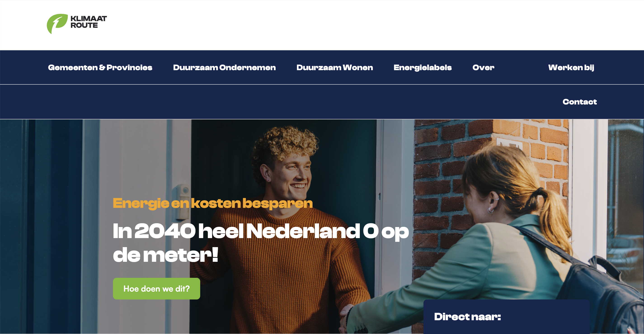Expand the Over navigation item
644x334 pixels.
pyautogui.click(x=483, y=67)
